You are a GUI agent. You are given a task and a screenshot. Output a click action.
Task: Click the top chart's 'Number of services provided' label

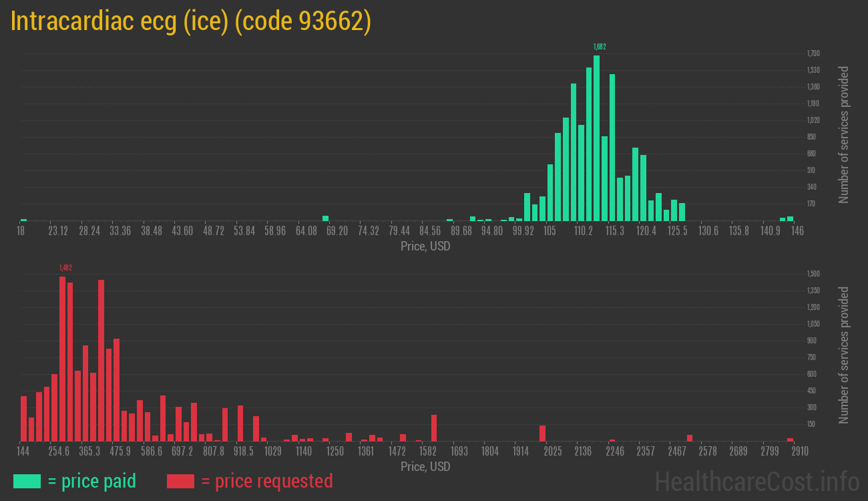844,134
